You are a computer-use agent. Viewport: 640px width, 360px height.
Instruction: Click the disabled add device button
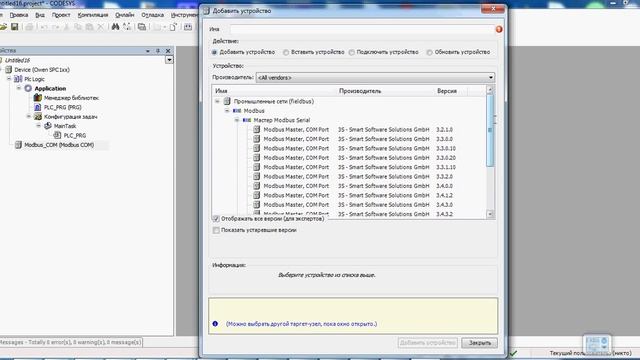click(428, 343)
